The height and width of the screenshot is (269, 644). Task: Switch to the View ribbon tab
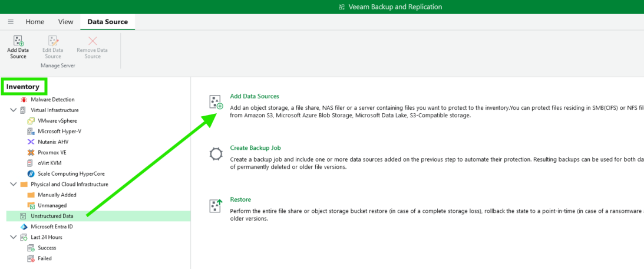click(x=66, y=22)
